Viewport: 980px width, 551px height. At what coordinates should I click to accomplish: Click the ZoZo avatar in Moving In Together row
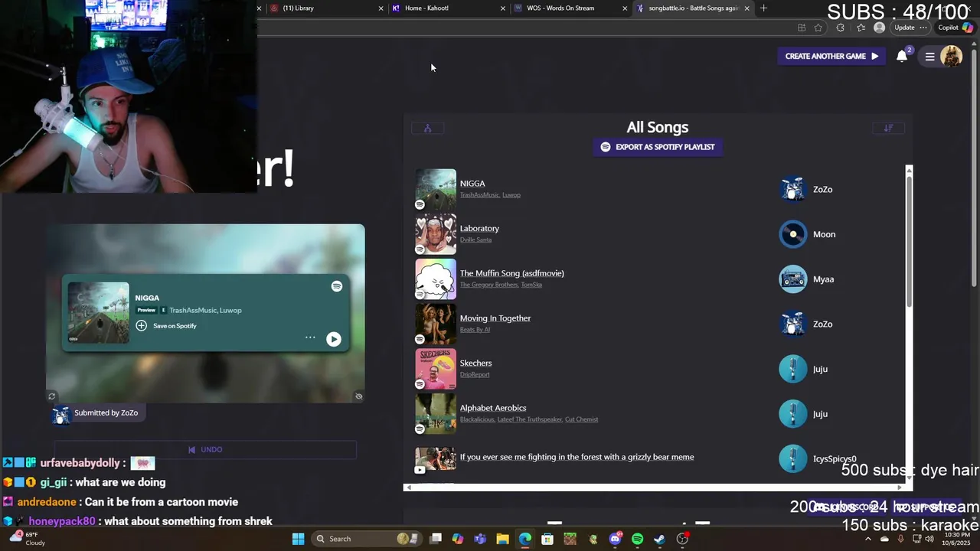click(792, 324)
